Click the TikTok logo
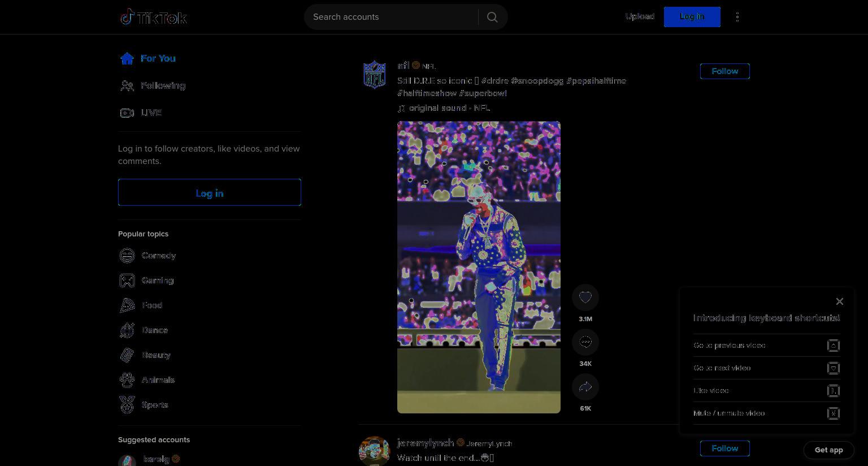This screenshot has height=466, width=868. pos(154,17)
